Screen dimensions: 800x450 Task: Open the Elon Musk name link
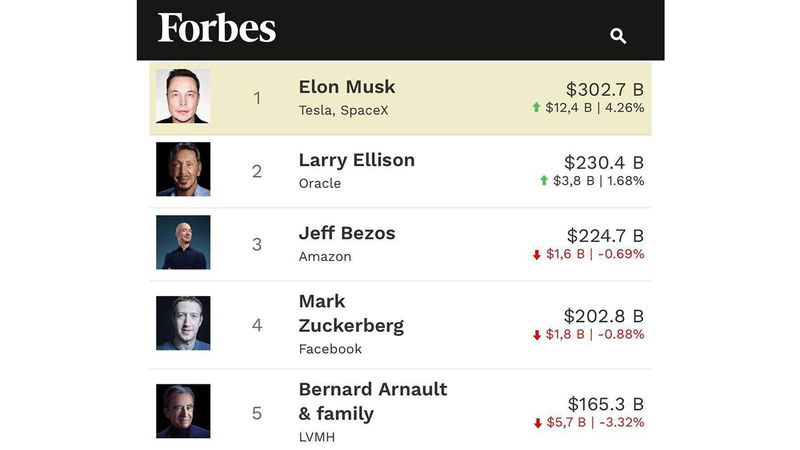[347, 87]
